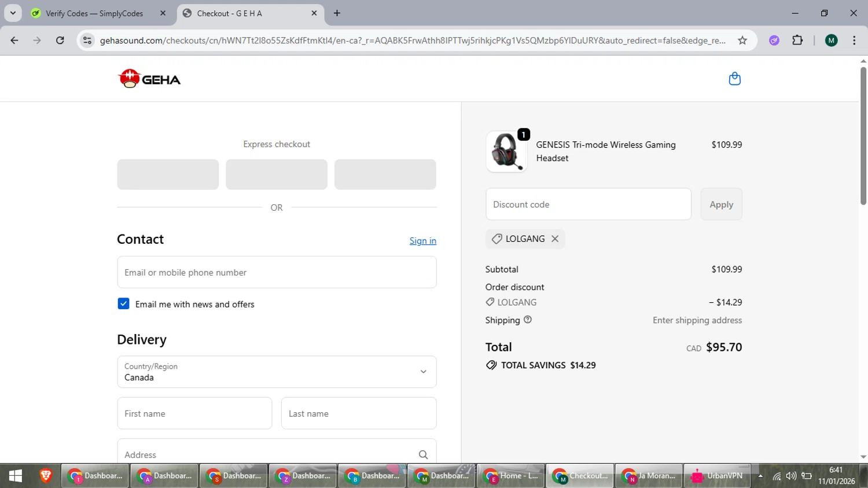This screenshot has width=868, height=488.
Task: Click the scrollbar down arrow
Action: coord(863,457)
